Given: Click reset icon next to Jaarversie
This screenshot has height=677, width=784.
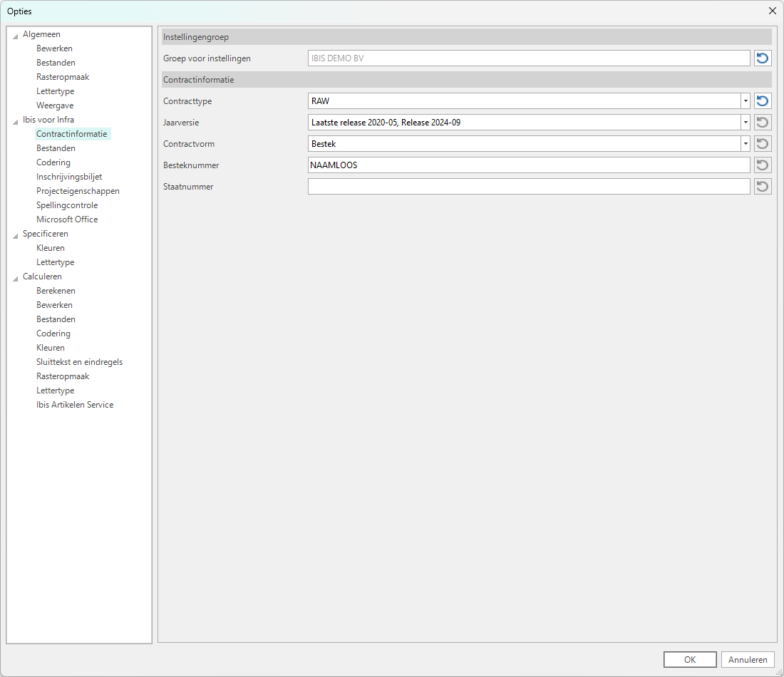Looking at the screenshot, I should coord(763,123).
